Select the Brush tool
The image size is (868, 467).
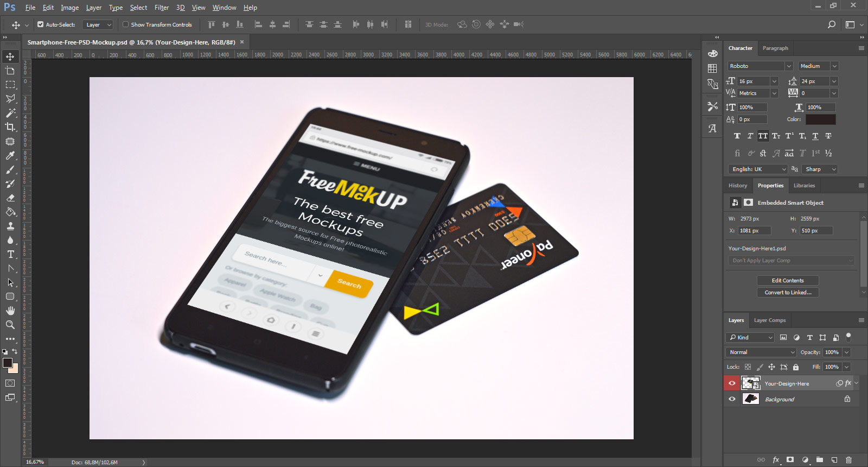(x=10, y=169)
